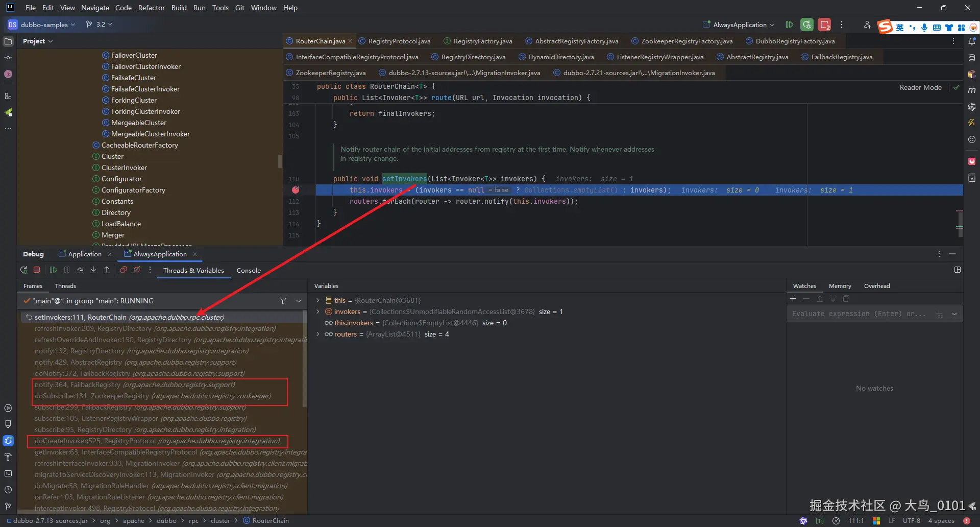Image resolution: width=980 pixels, height=527 pixels.
Task: Open the View Breakpoints dialog
Action: tap(124, 270)
